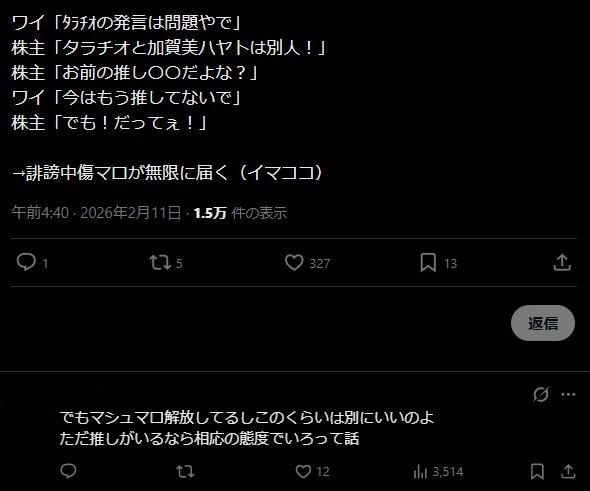Bookmark the reply comment
The height and width of the screenshot is (491, 590).
537,471
